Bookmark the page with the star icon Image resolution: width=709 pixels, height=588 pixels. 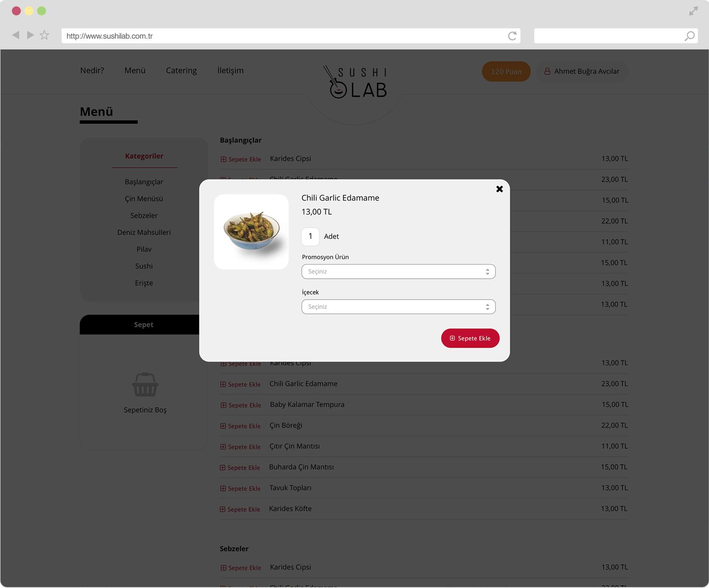[44, 35]
